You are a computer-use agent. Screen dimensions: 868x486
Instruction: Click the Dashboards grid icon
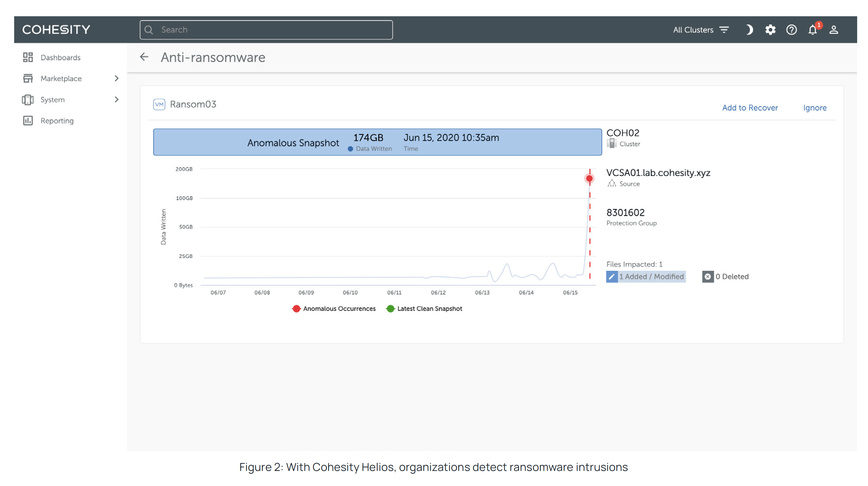(x=28, y=57)
